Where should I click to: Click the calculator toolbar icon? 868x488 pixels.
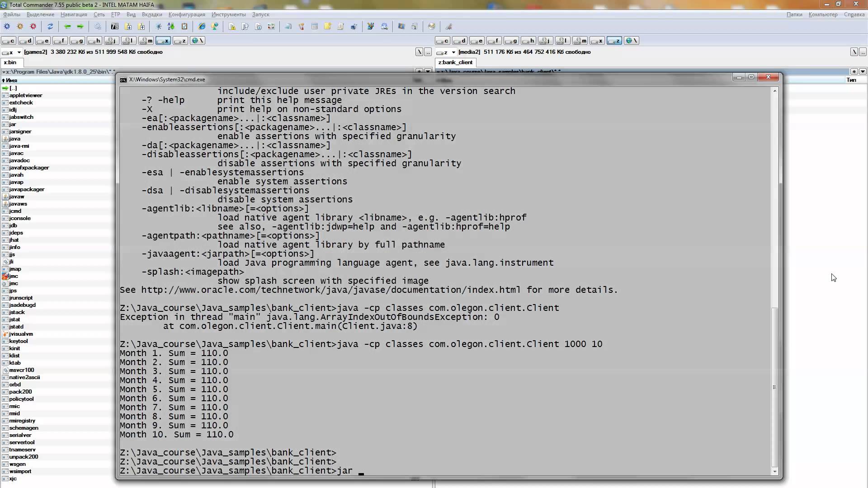(315, 27)
